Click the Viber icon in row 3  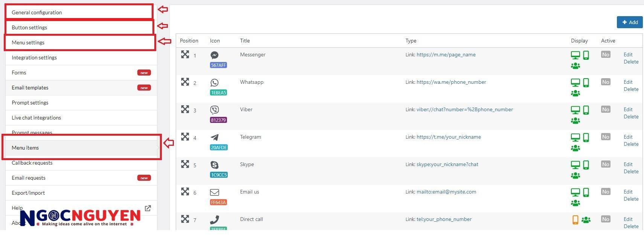click(x=215, y=110)
